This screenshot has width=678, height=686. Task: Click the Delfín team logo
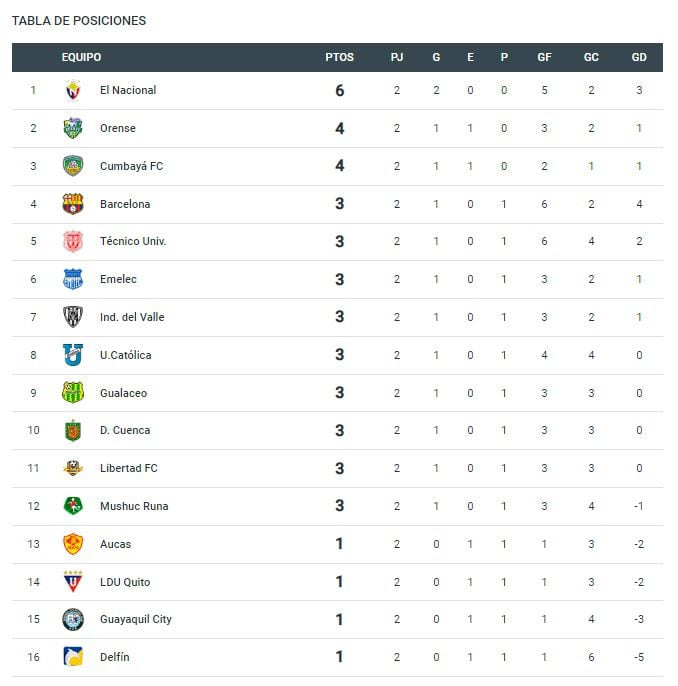[73, 657]
